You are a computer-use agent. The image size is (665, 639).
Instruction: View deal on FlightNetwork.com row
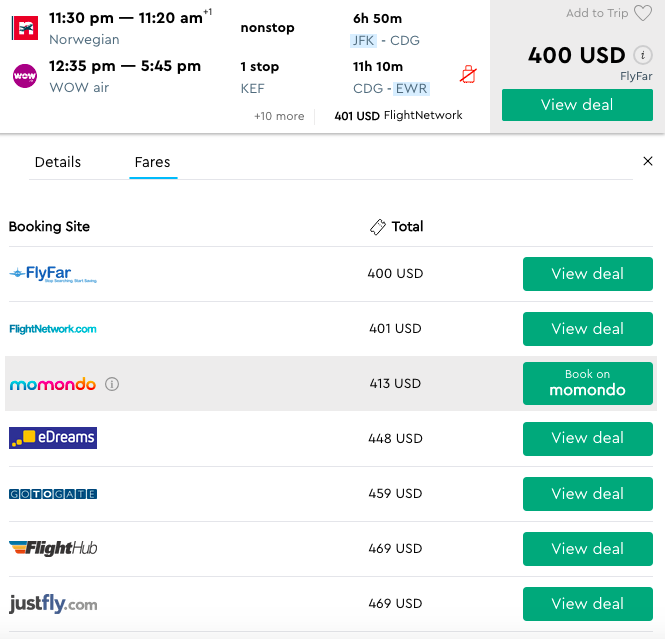pyautogui.click(x=587, y=329)
